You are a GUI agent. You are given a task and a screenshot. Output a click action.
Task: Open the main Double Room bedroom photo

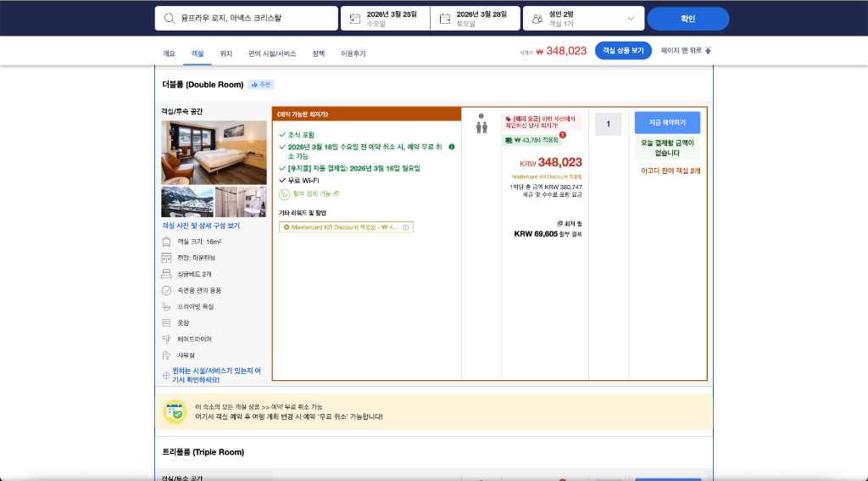point(214,153)
